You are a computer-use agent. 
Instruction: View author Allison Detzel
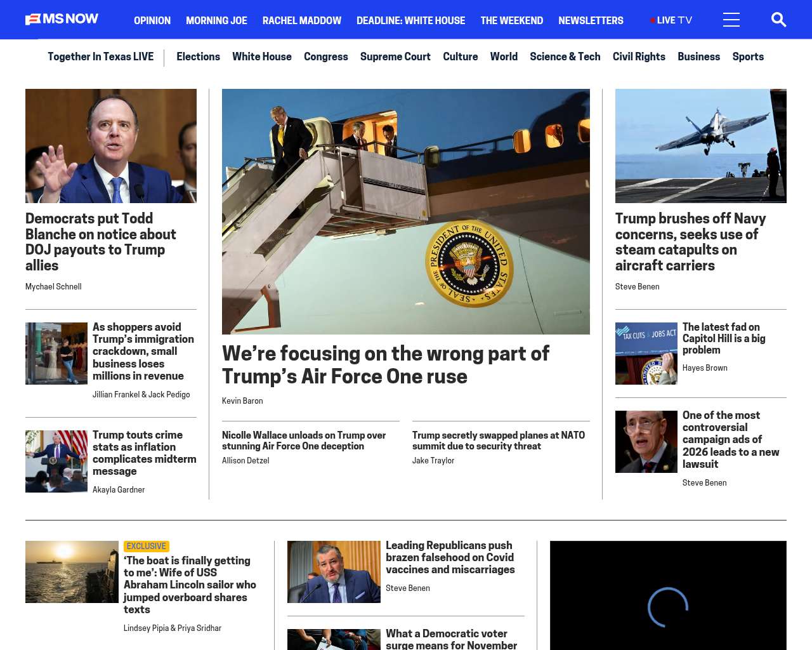[246, 461]
